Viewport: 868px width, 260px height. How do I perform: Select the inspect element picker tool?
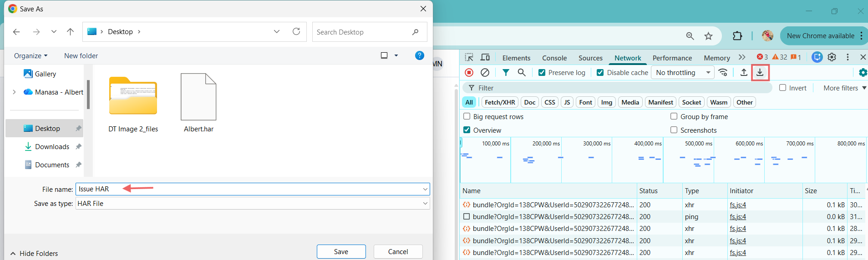pos(469,57)
